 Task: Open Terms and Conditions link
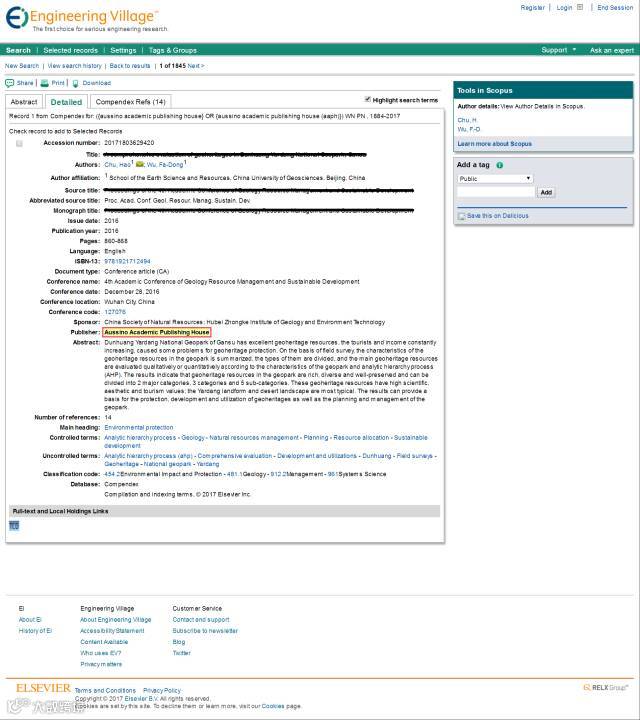(x=105, y=690)
